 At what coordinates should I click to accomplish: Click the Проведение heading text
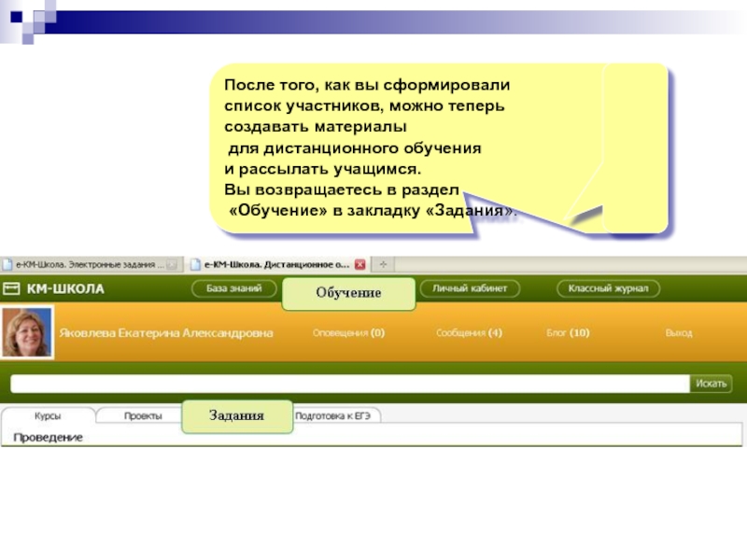(48, 437)
